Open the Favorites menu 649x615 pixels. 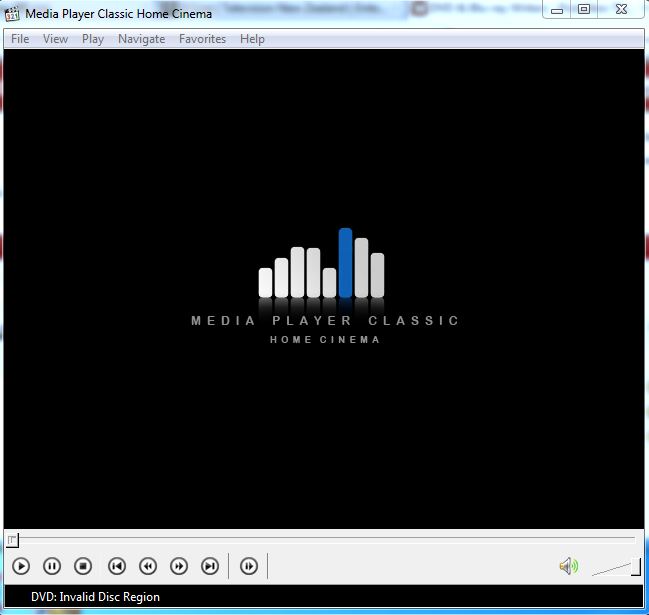point(202,39)
